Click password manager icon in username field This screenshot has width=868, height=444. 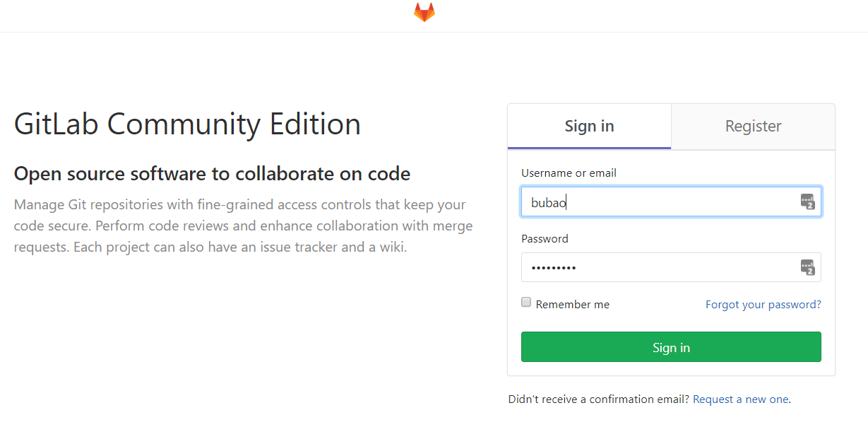coord(807,202)
